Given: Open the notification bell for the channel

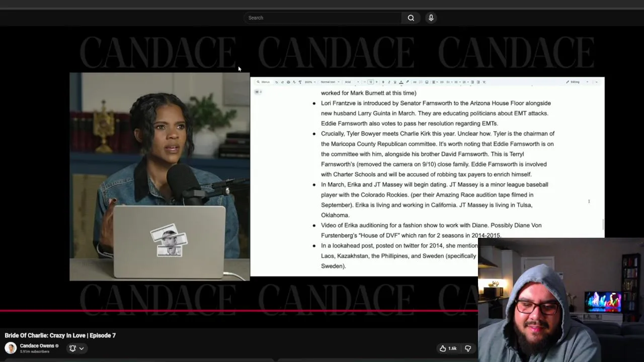Looking at the screenshot, I should (72, 348).
